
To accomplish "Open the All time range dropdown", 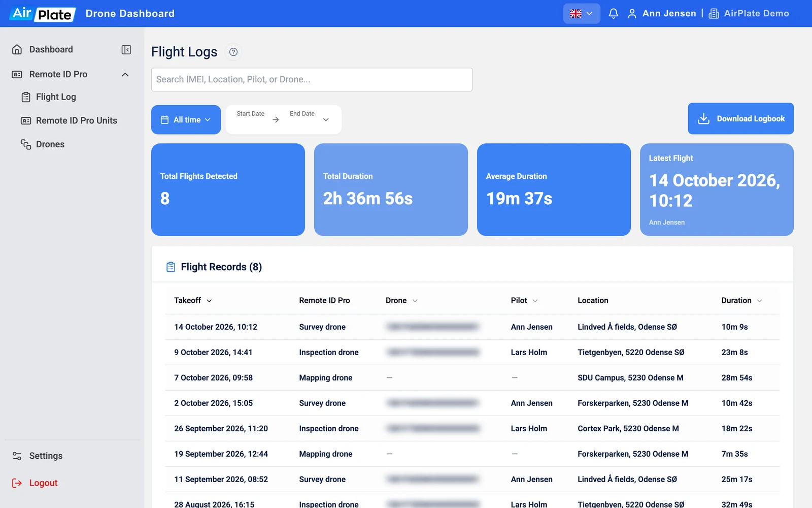I will tap(186, 120).
